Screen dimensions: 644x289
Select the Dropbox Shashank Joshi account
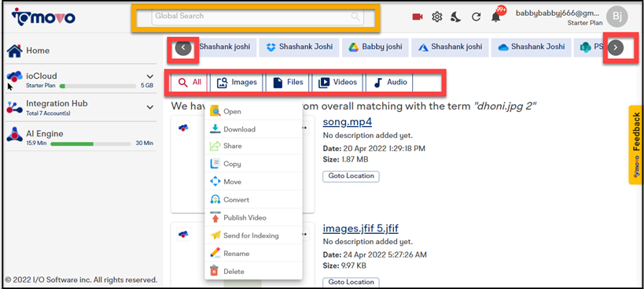click(300, 47)
